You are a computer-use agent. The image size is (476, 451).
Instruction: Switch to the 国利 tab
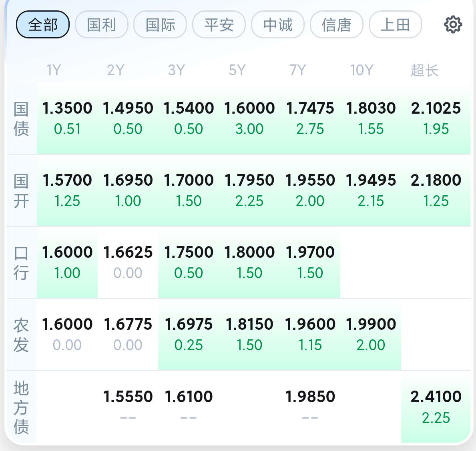101,24
